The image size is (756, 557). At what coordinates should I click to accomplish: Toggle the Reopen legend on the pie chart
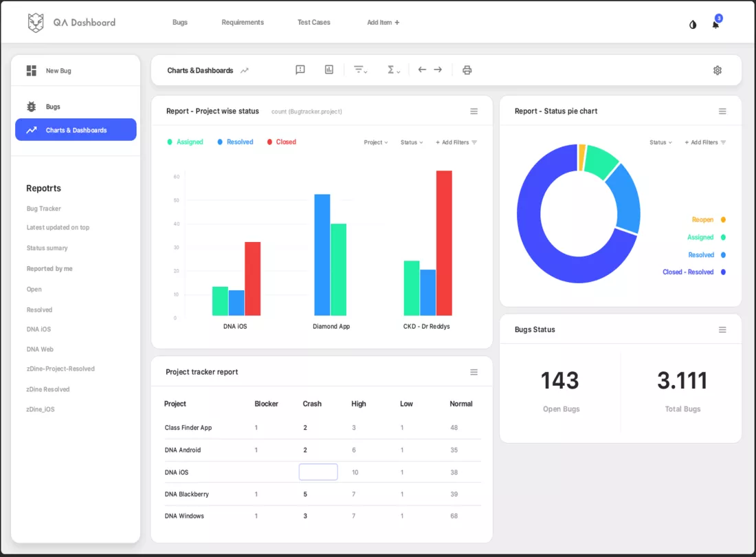[702, 219]
